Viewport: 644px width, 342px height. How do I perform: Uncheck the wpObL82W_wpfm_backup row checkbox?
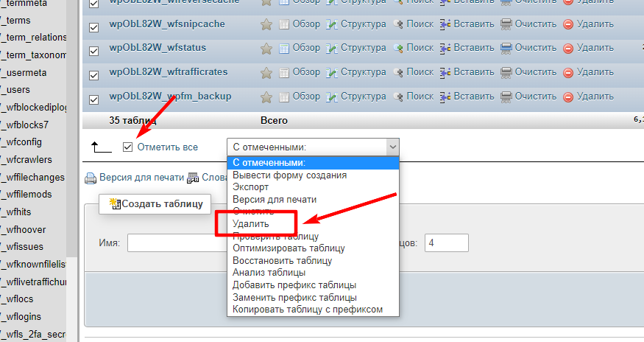[x=93, y=100]
